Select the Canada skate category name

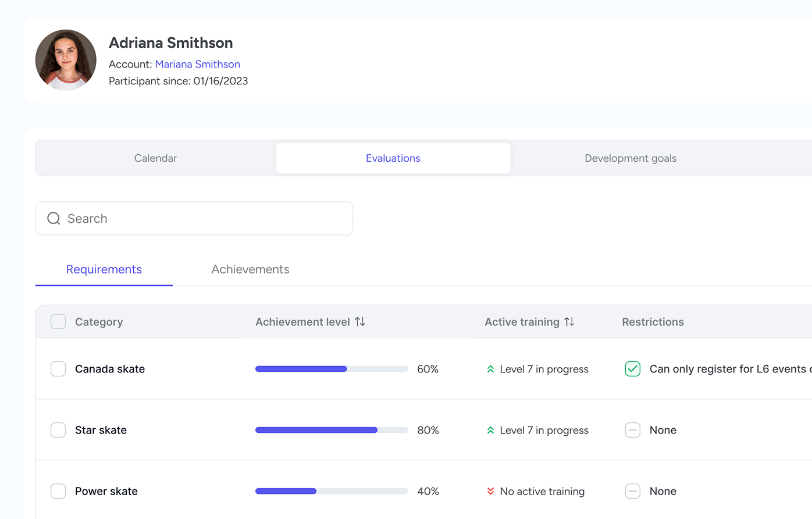point(110,369)
